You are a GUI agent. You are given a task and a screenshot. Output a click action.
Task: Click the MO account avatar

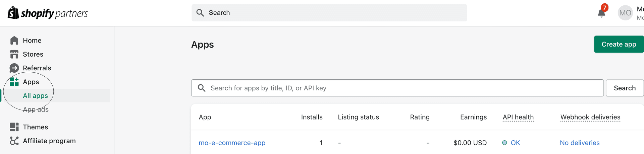click(625, 13)
